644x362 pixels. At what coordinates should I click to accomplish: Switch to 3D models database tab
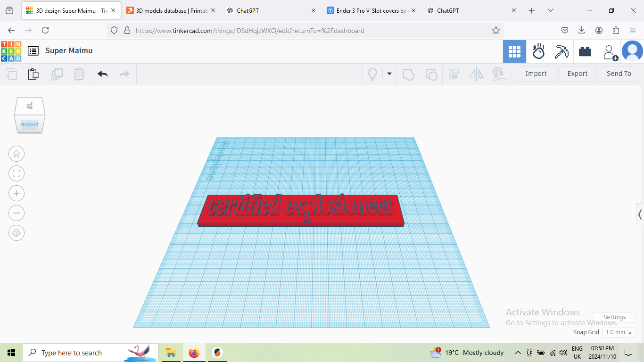tap(170, 10)
